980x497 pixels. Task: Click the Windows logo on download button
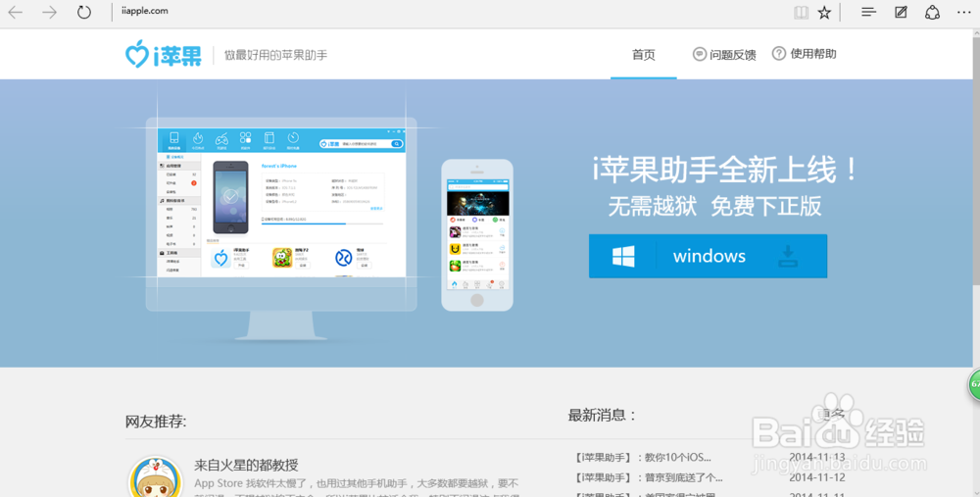pyautogui.click(x=623, y=256)
